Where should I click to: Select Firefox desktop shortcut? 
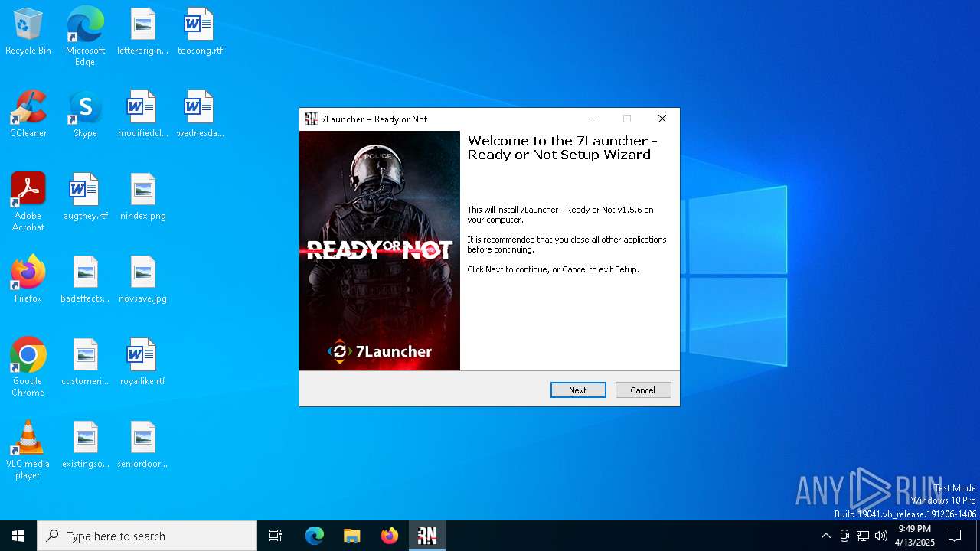click(28, 280)
